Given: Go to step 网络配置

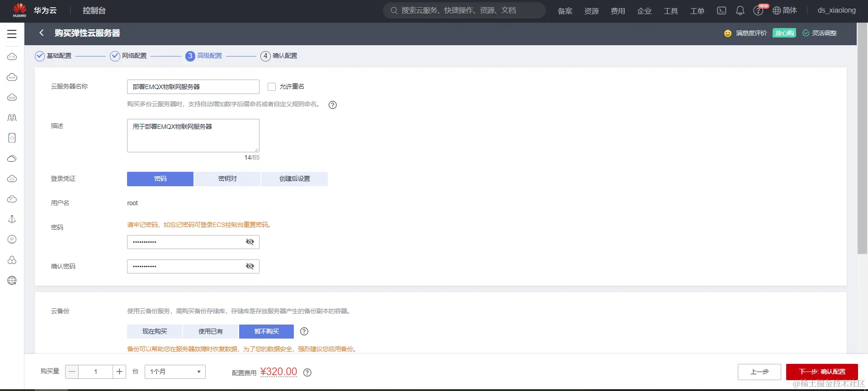Looking at the screenshot, I should (x=128, y=56).
